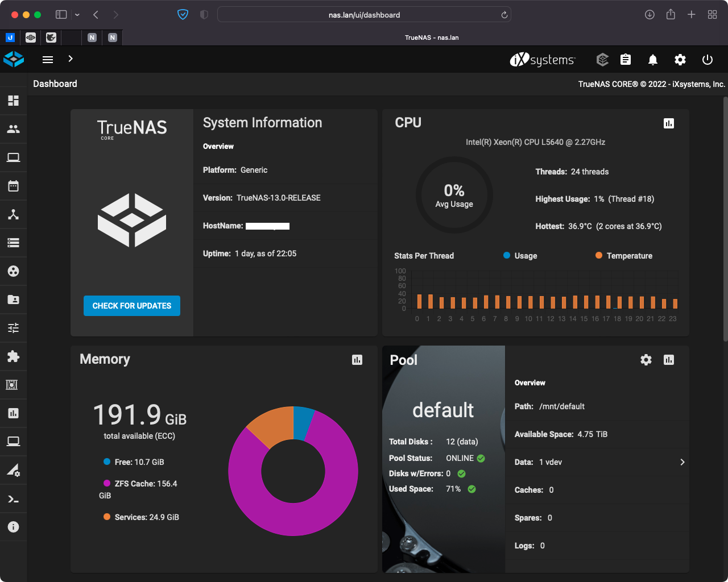
Task: Open Virtual Machines in sidebar
Action: click(13, 442)
